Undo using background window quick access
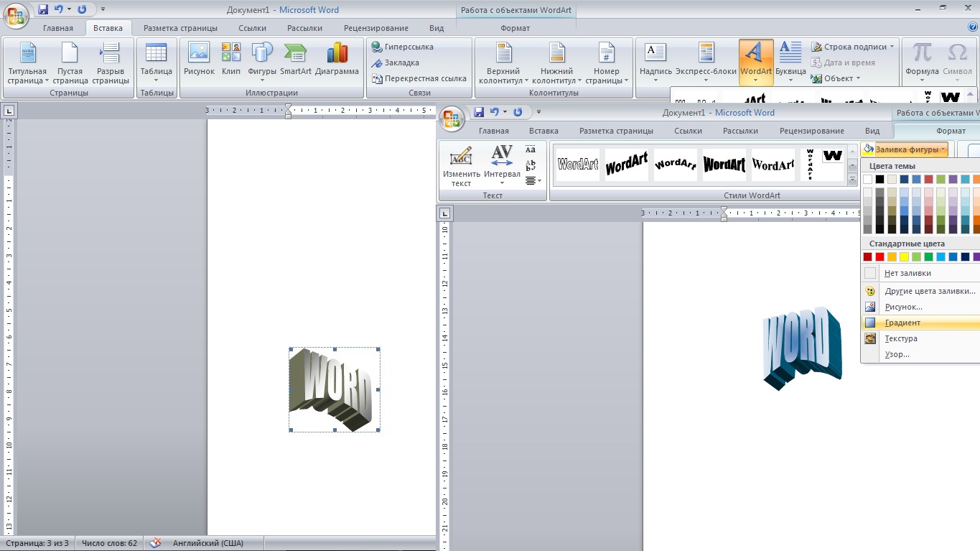980x551 pixels. click(59, 9)
